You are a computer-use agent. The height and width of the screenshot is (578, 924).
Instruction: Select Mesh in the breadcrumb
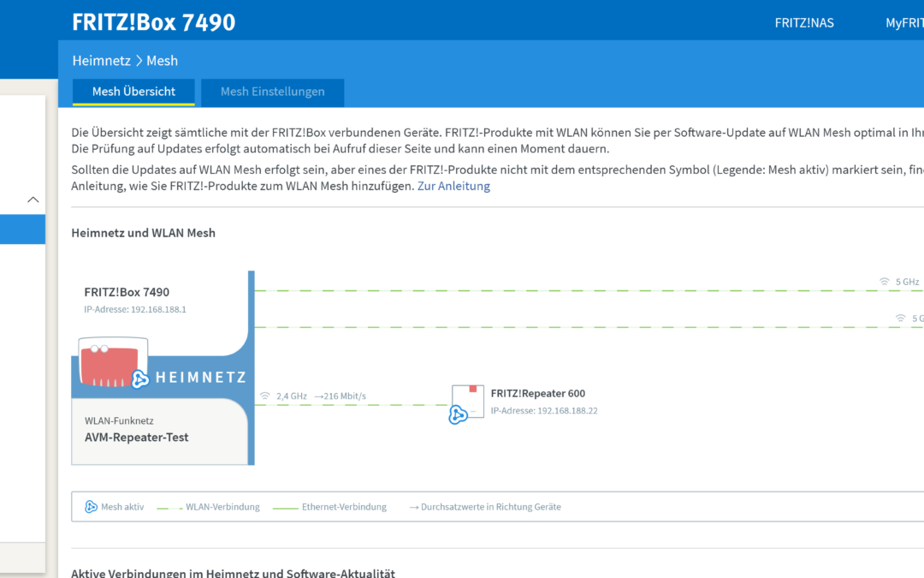click(x=162, y=61)
